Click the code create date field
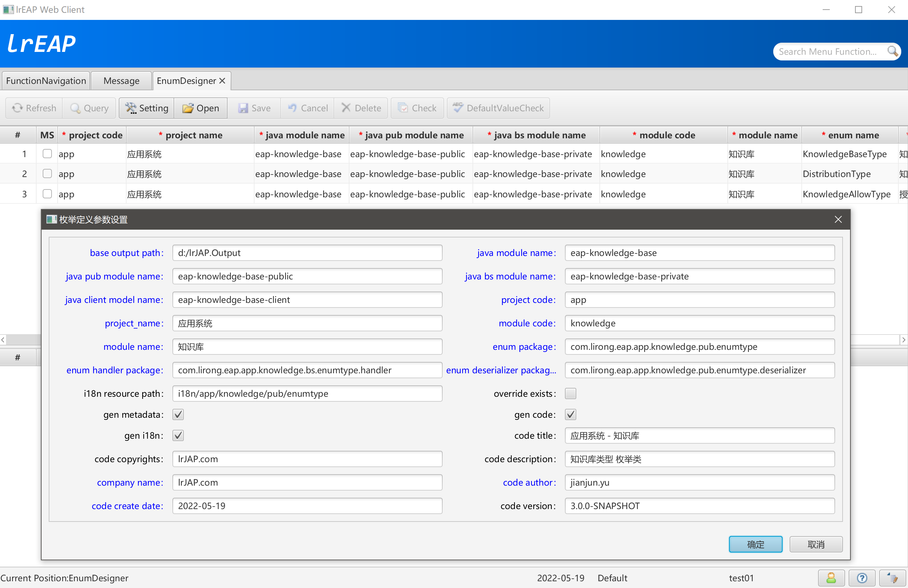The image size is (908, 588). pos(307,506)
